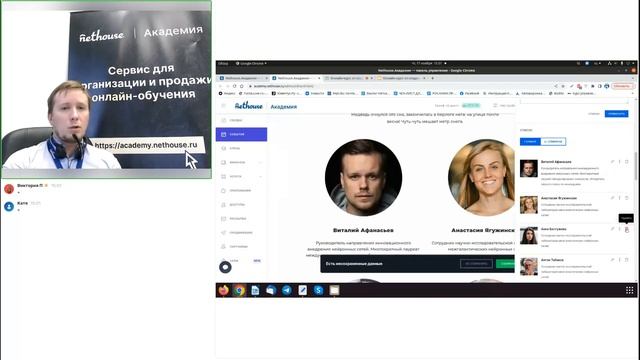Screen dimensions: 640x360
Task: Select the highlighted blue sidebar item
Action: [x=241, y=134]
